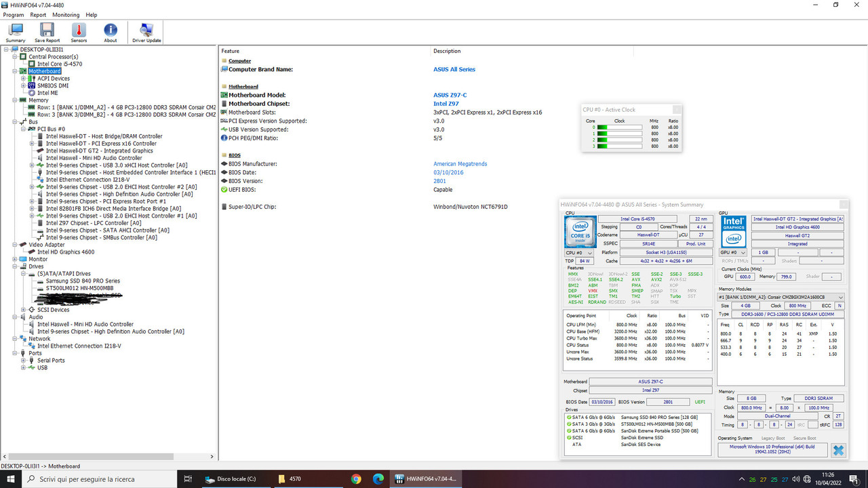This screenshot has height=488, width=868.
Task: Select USB 3.0 xHCI Host Controller entry
Action: coord(117,165)
